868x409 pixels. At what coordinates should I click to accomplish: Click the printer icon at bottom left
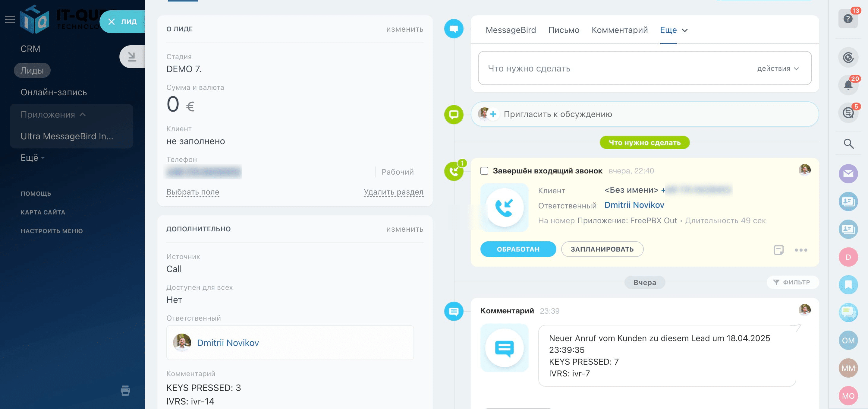[125, 392]
